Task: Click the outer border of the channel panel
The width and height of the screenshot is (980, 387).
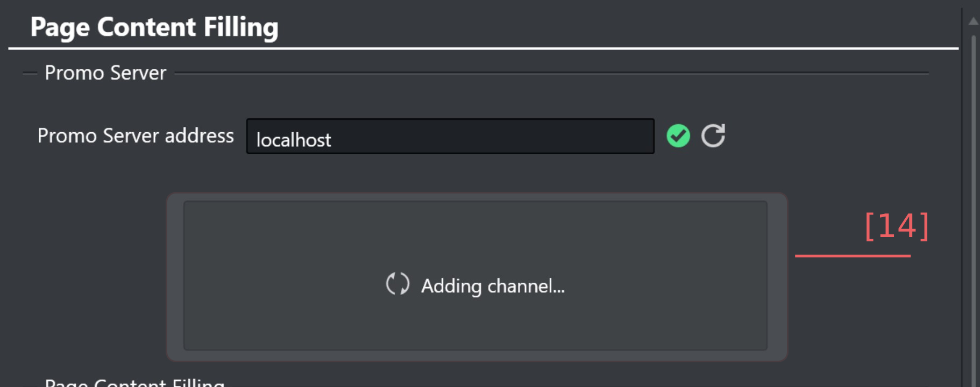Action: [x=175, y=277]
